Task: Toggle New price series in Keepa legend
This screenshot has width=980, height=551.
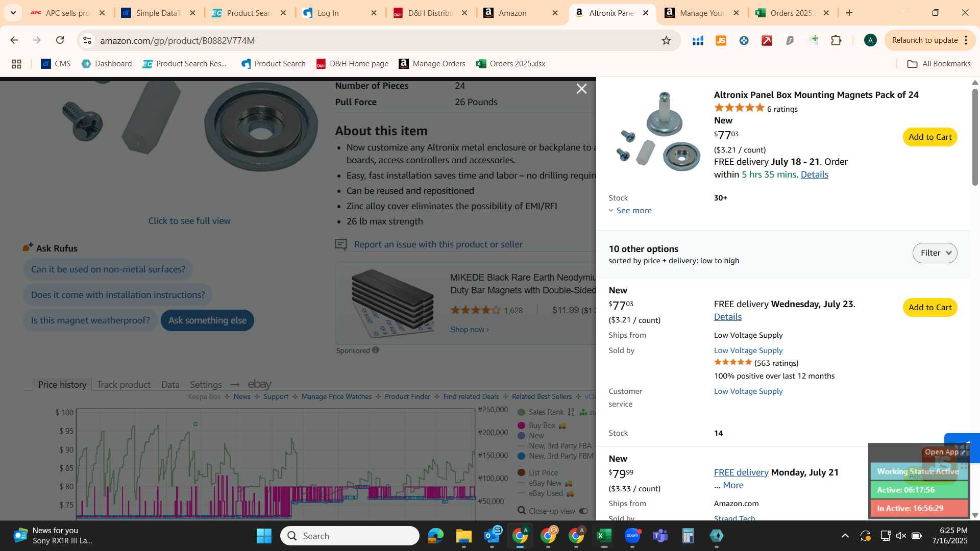Action: tap(531, 436)
